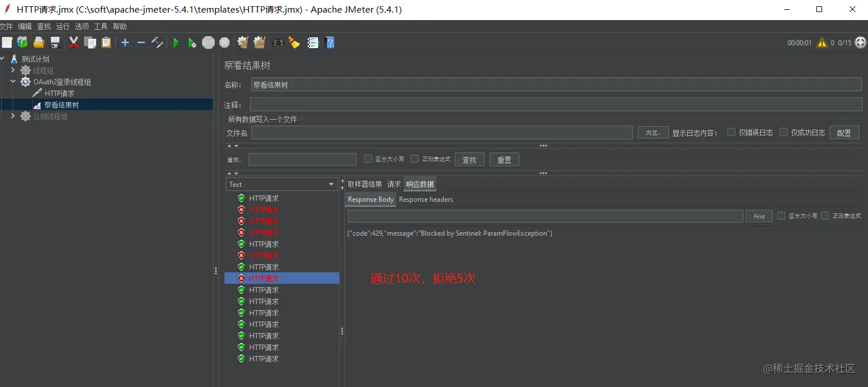Click the remote engines icon at top right
This screenshot has width=868, height=387.
(860, 42)
